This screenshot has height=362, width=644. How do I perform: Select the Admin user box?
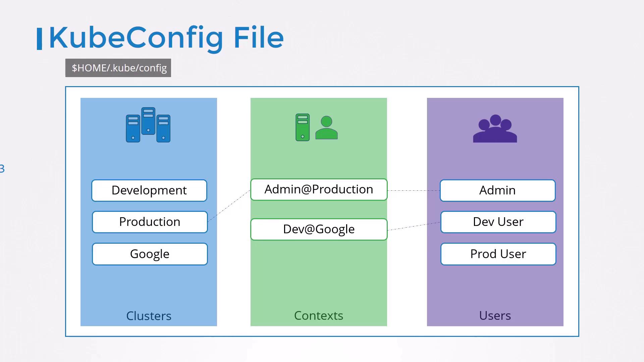[497, 190]
